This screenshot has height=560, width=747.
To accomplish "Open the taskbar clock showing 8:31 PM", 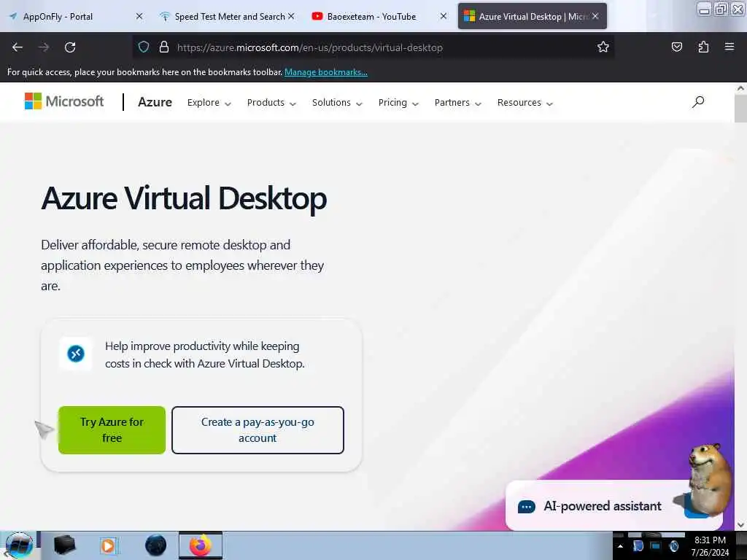I will (710, 546).
